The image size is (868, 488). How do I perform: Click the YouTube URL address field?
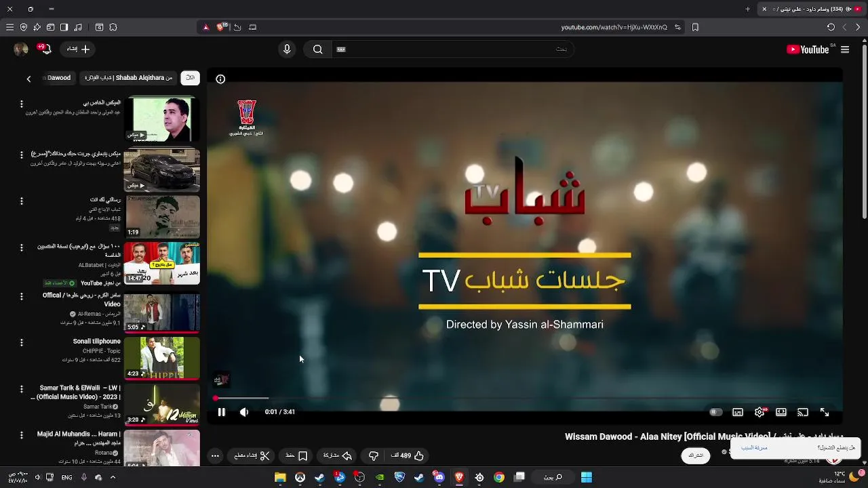tap(614, 27)
